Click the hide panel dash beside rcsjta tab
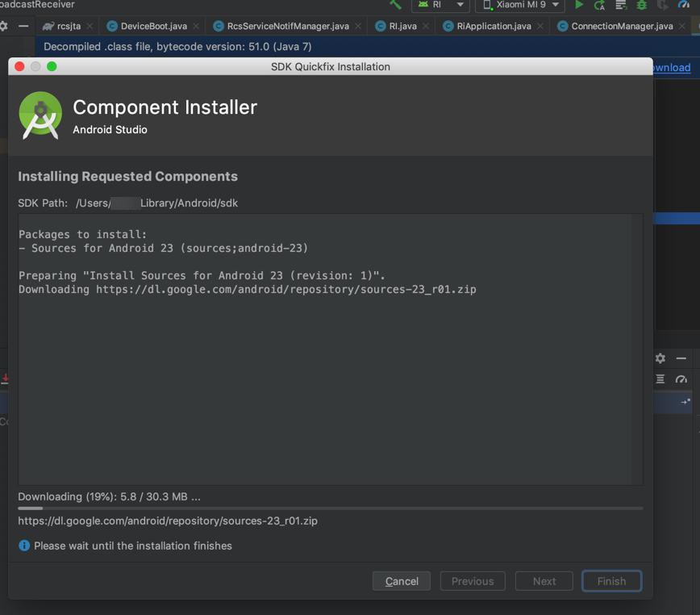 click(x=23, y=27)
